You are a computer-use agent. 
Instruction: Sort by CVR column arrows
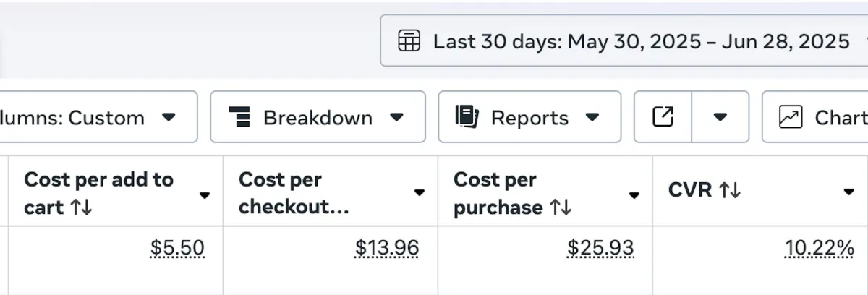(730, 191)
